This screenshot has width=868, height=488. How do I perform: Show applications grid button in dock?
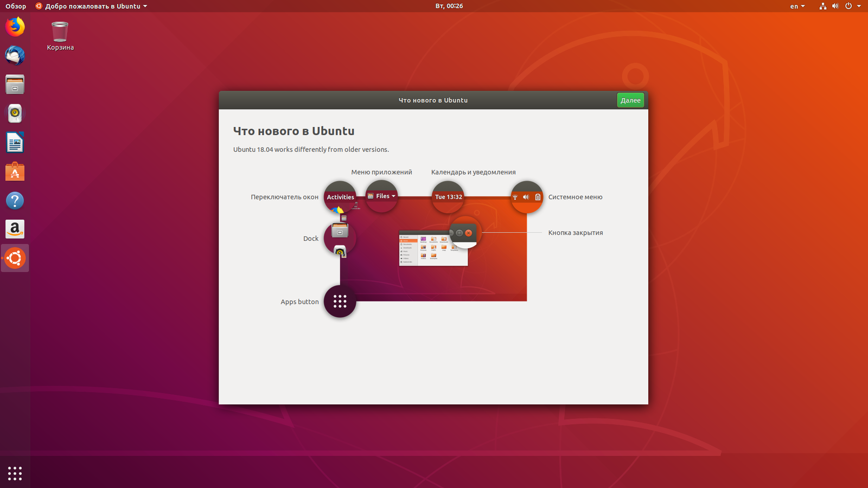tap(15, 473)
